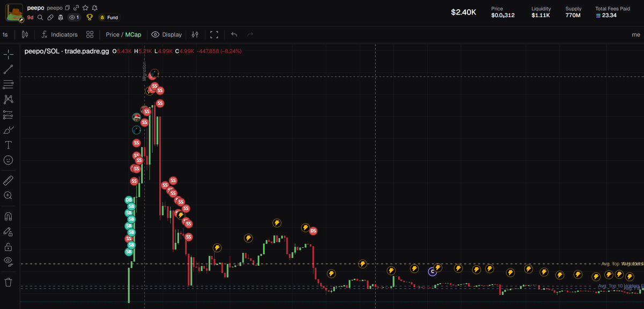Select the trend line drawing tool
This screenshot has width=644, height=309.
point(9,69)
